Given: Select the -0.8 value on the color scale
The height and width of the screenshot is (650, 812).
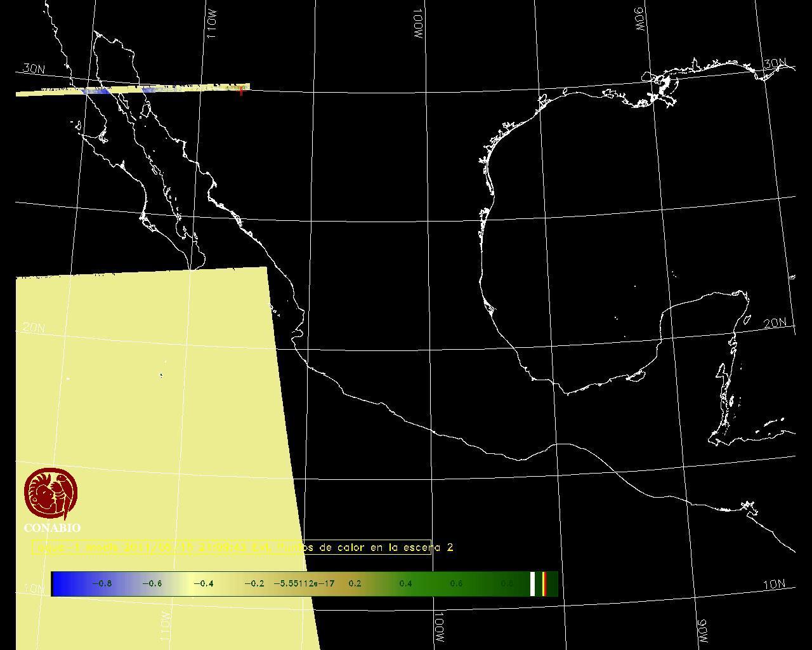Looking at the screenshot, I should pyautogui.click(x=102, y=583).
